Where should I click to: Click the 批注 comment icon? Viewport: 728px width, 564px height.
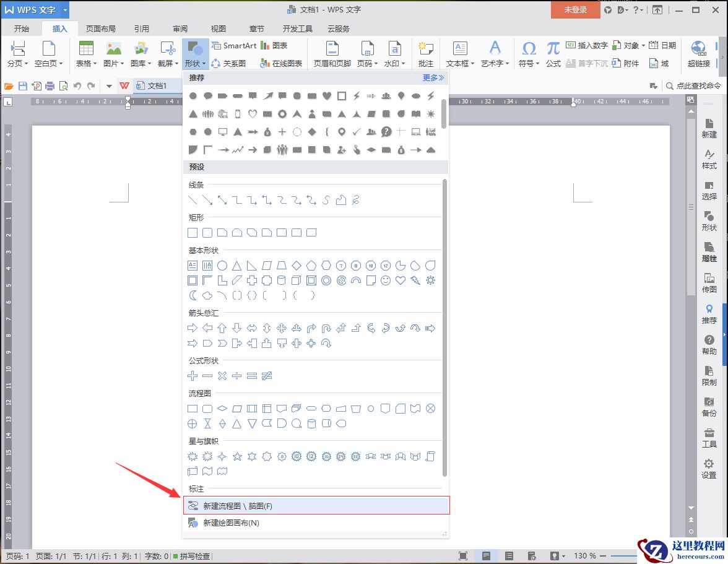[x=425, y=53]
